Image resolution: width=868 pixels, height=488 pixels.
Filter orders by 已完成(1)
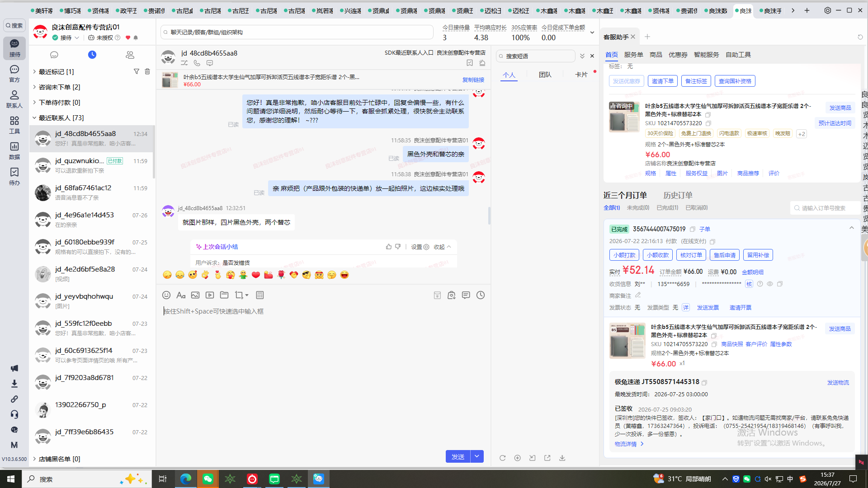pos(667,208)
